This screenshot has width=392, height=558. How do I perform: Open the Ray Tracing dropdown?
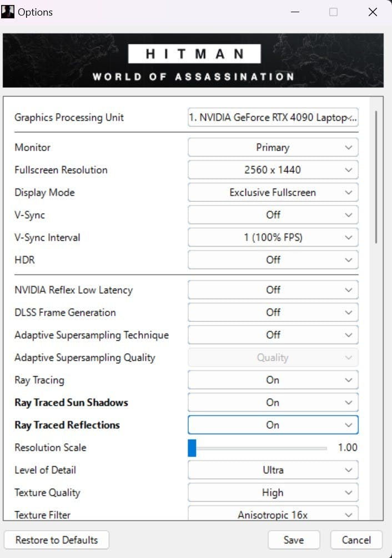tap(273, 380)
